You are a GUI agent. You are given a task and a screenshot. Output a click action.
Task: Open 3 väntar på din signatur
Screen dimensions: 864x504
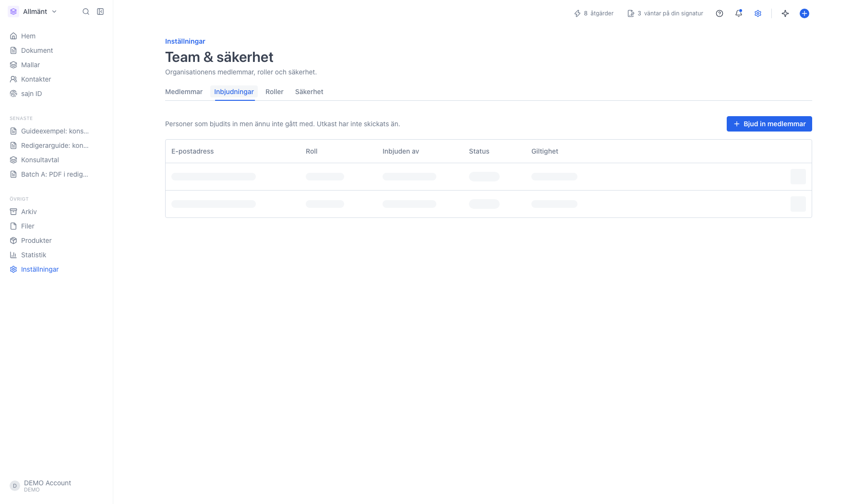[x=665, y=13]
